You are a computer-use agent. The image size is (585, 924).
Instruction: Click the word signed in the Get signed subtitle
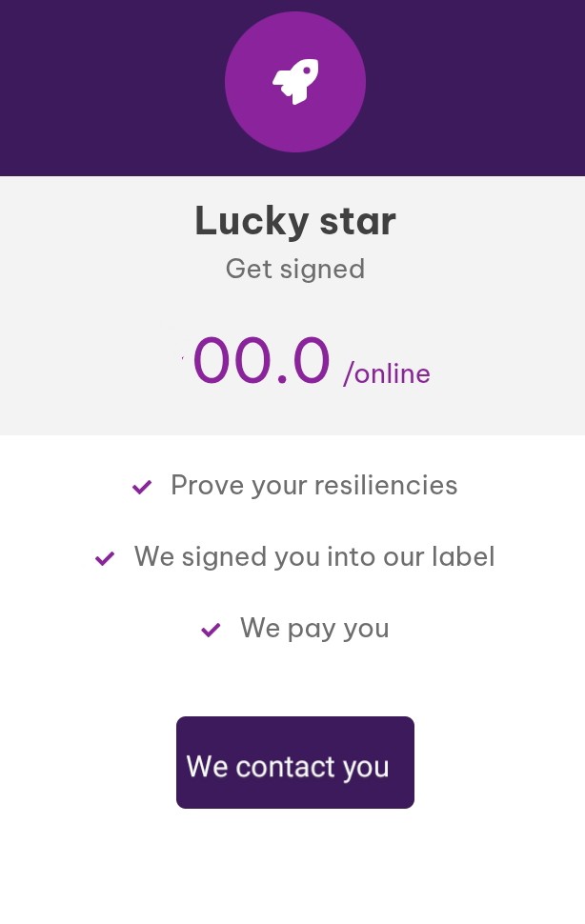322,271
